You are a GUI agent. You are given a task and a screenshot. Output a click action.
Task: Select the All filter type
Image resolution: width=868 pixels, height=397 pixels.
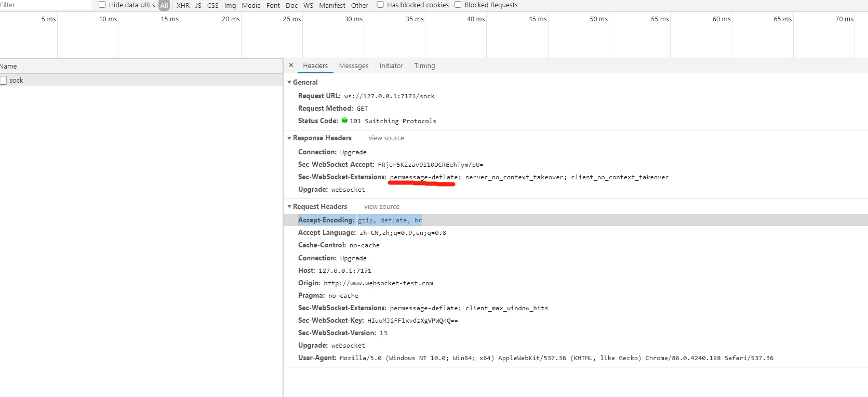click(x=164, y=5)
